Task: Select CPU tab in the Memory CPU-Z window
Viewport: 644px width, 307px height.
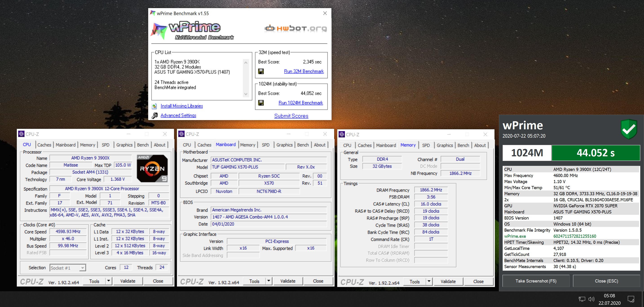Action: pos(347,145)
